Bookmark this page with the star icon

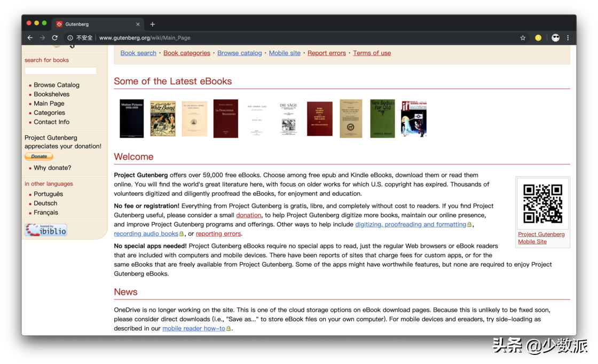(x=523, y=38)
